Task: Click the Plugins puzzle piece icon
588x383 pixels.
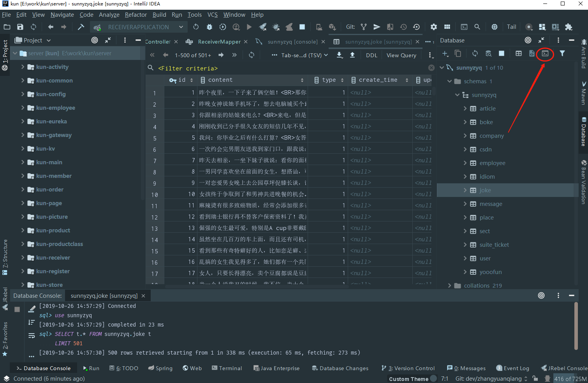Action: pos(569,27)
